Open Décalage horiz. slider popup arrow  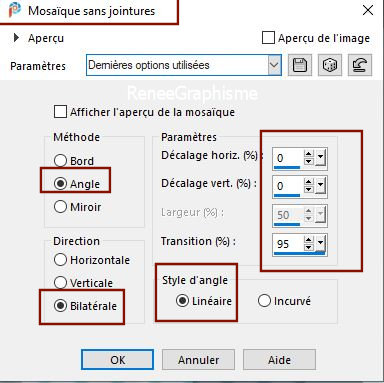320,158
